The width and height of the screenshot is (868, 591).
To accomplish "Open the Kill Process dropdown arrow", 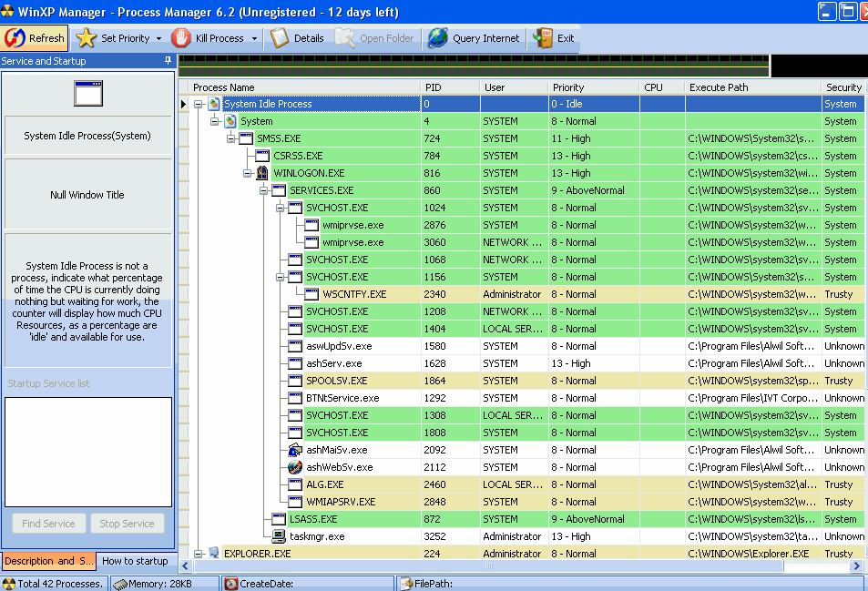I will click(255, 39).
